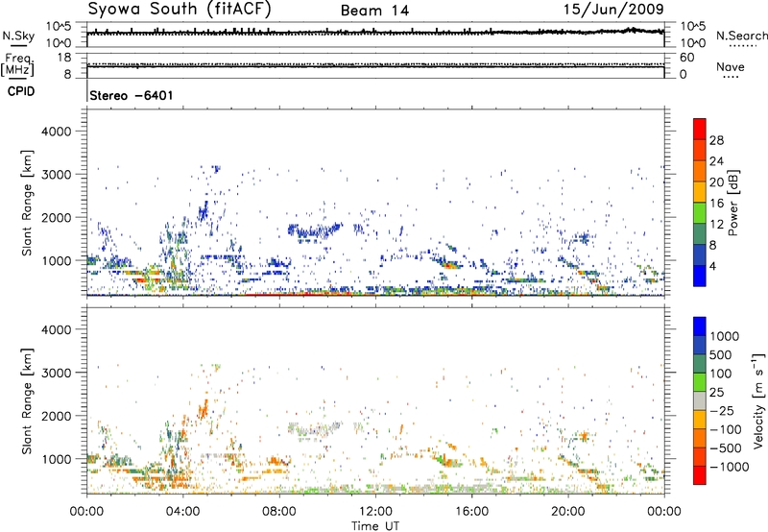Click the 8–12 dB dark green Power swatch
768x532 pixels.
pyautogui.click(x=700, y=234)
